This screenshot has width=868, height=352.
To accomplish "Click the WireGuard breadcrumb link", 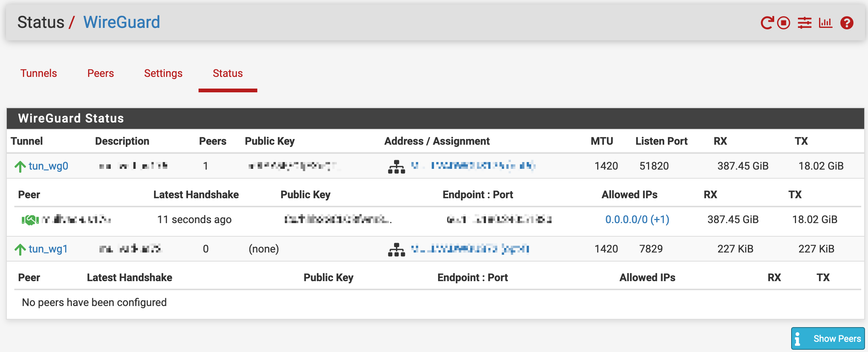I will (x=121, y=22).
